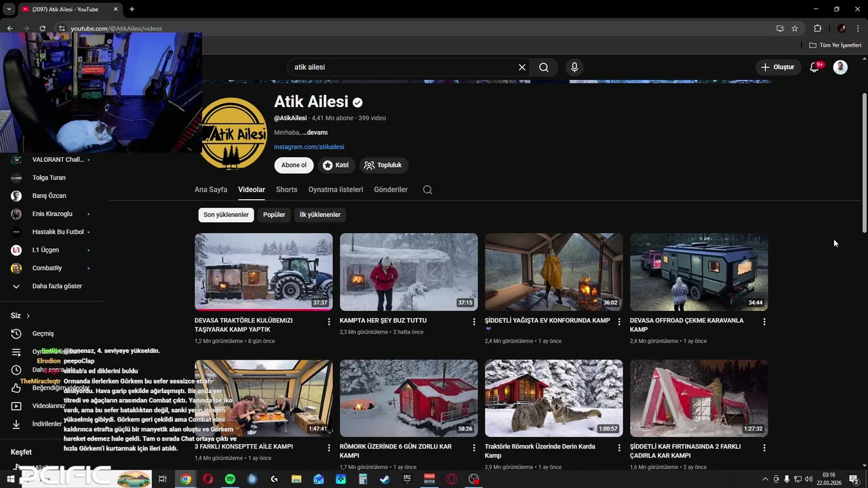Open the tab search dropdown in Chrome
The height and width of the screenshot is (488, 868).
tap(9, 9)
